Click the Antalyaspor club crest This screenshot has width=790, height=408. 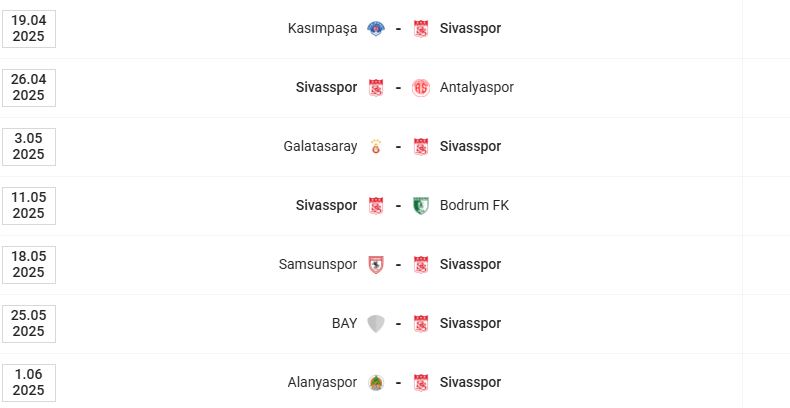[420, 88]
